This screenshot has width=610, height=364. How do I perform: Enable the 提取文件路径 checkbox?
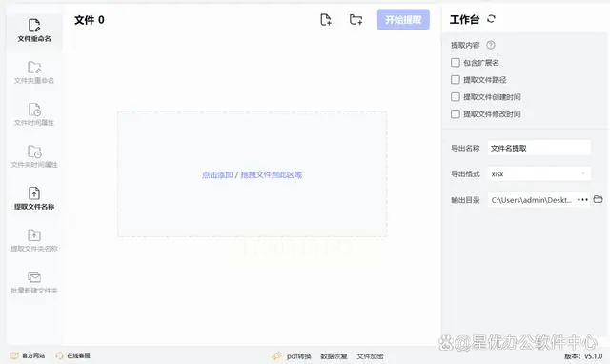coord(456,80)
